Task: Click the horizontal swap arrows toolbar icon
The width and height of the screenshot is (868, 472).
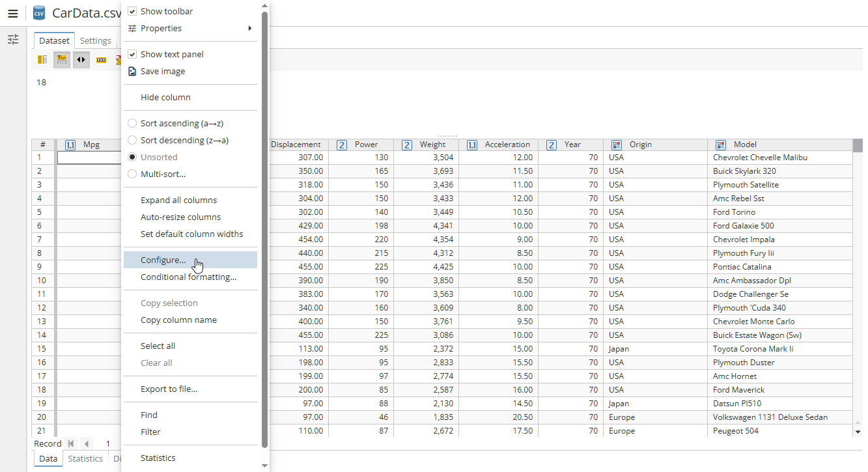Action: [80, 59]
